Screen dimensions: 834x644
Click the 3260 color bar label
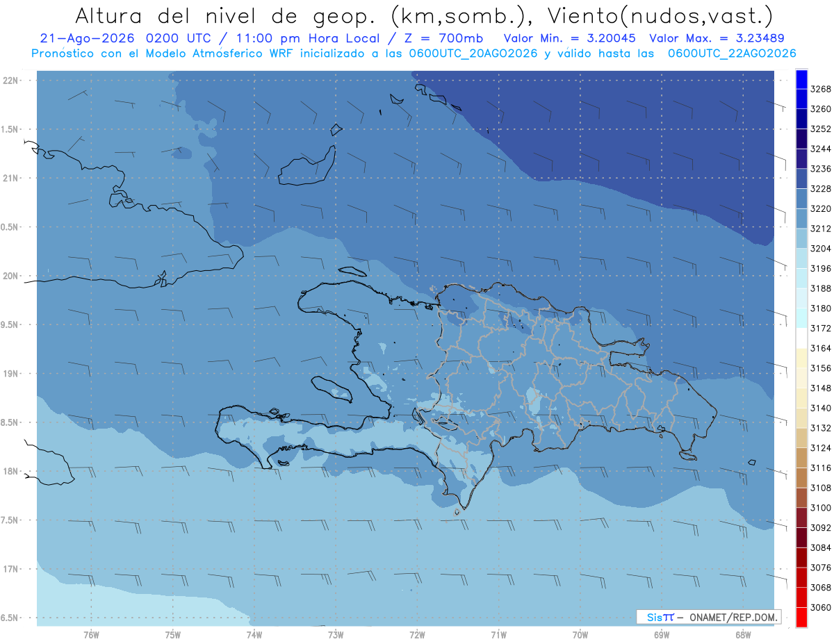pyautogui.click(x=821, y=109)
